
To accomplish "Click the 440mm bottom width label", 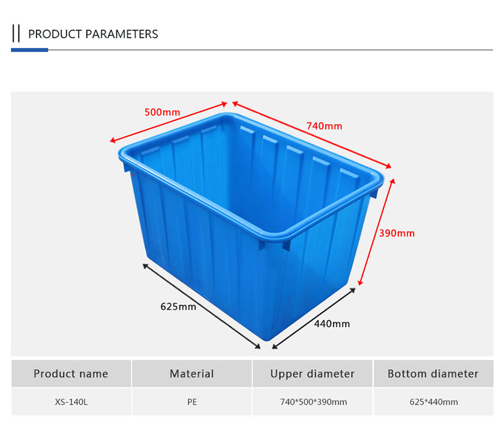I will pyautogui.click(x=332, y=324).
